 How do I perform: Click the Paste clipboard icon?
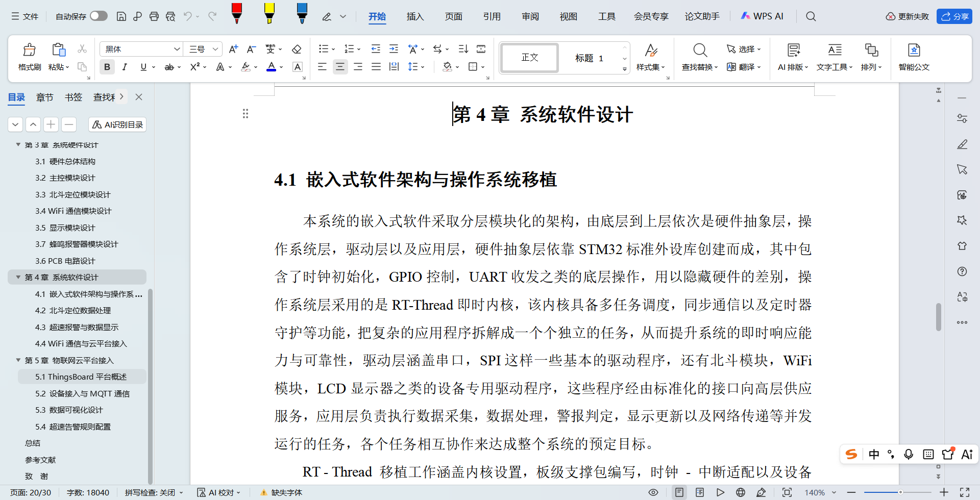pyautogui.click(x=59, y=50)
